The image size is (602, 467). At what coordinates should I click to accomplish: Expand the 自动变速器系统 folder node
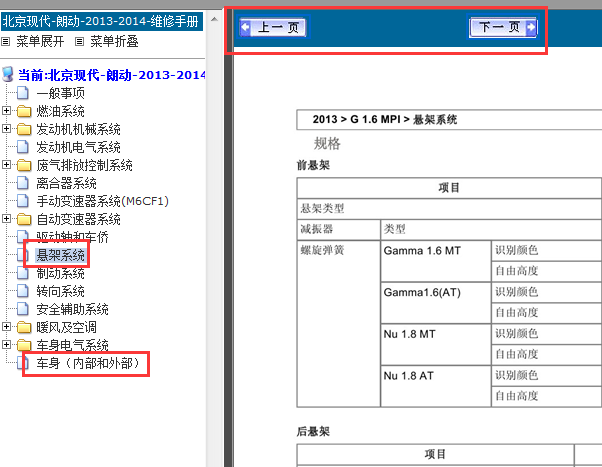[6, 219]
